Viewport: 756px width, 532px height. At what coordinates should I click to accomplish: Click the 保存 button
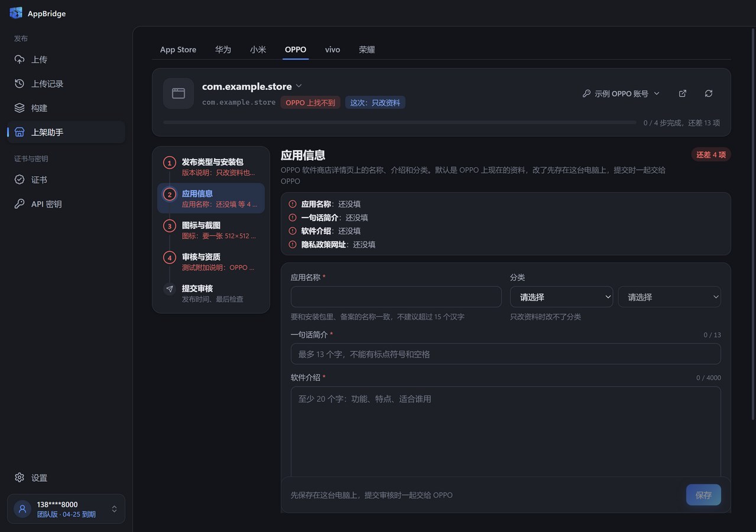click(x=703, y=495)
